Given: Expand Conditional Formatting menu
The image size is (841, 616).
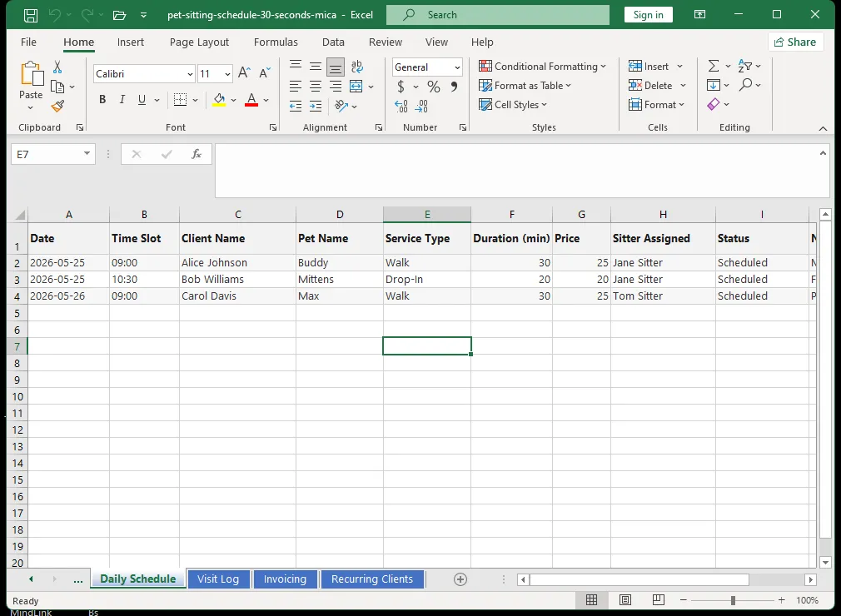Looking at the screenshot, I should (x=543, y=66).
